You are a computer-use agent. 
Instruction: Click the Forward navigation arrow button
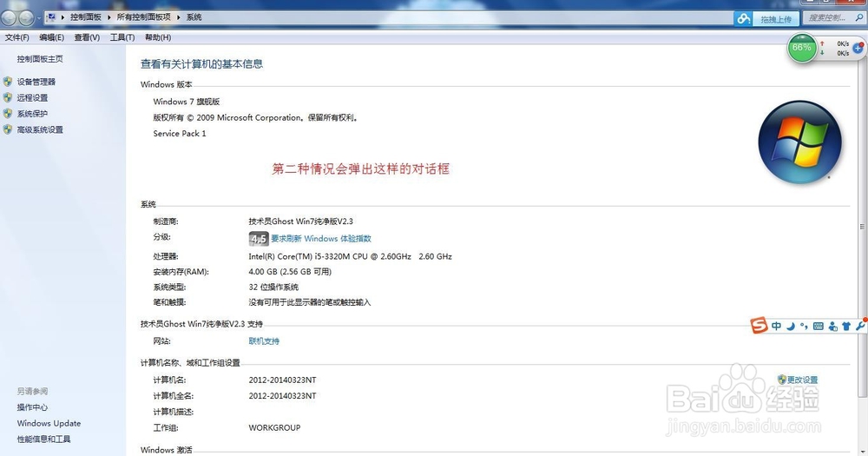[26, 17]
